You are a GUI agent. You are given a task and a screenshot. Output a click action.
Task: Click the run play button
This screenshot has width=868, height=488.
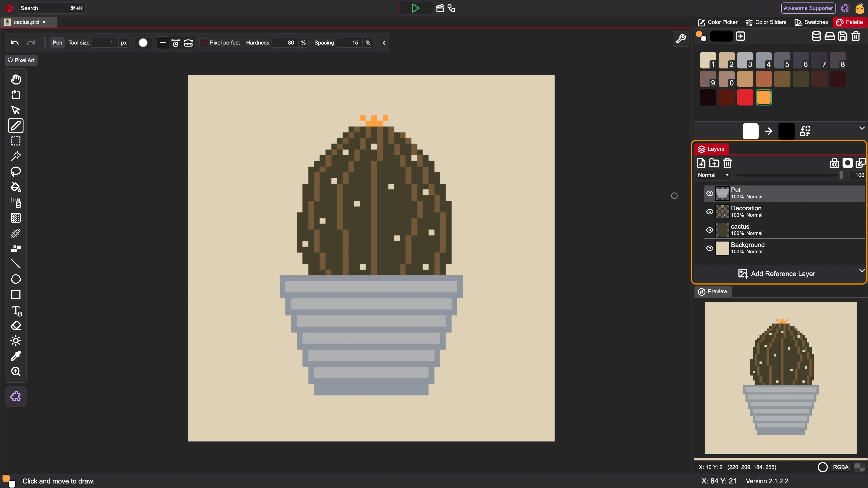click(415, 8)
